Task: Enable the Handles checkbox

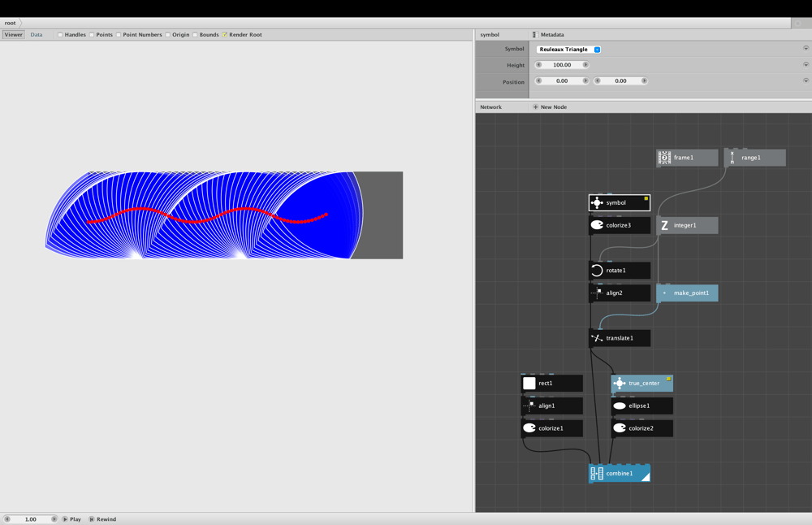Action: point(61,35)
